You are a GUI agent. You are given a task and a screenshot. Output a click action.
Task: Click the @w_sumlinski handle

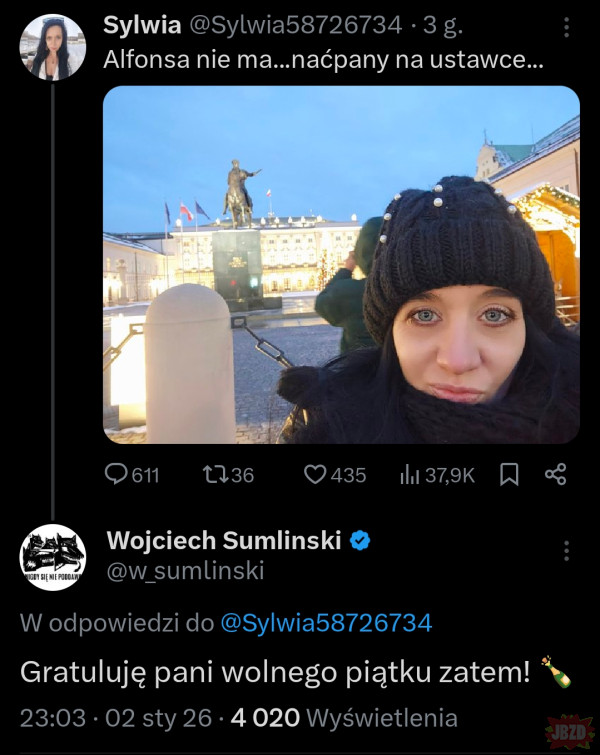click(185, 571)
